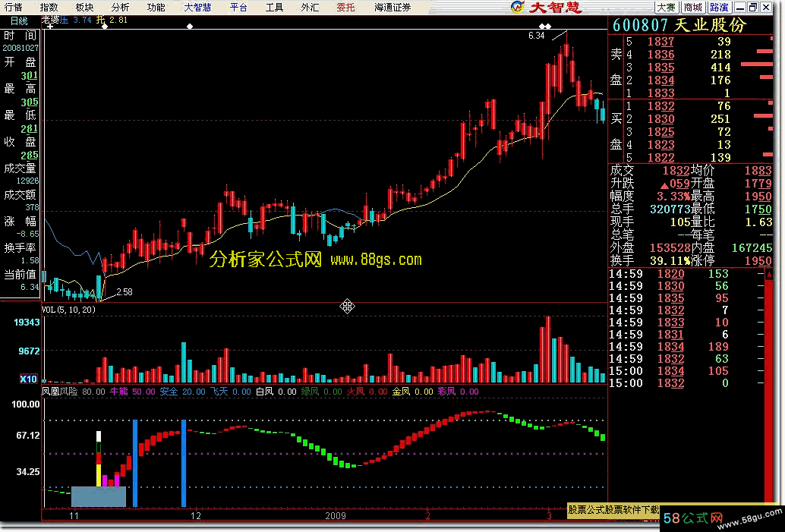Image resolution: width=785 pixels, height=532 pixels.
Task: Click the 换手率 label in the left panel
Action: coord(20,247)
